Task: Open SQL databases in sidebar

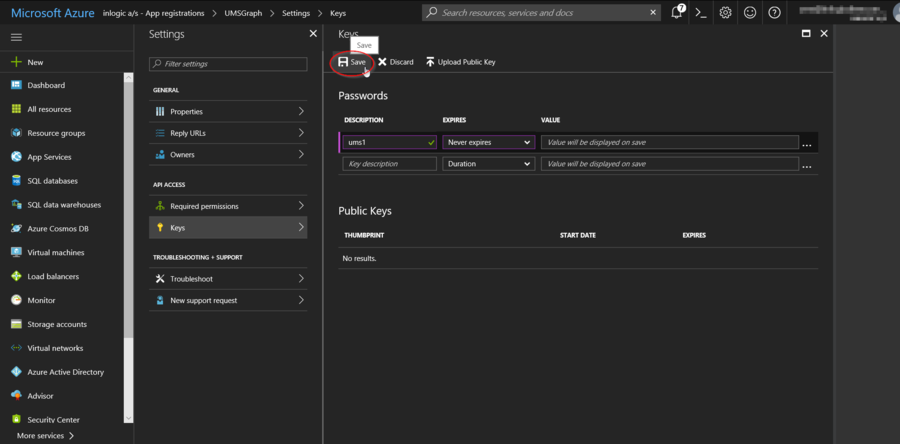Action: 52,181
